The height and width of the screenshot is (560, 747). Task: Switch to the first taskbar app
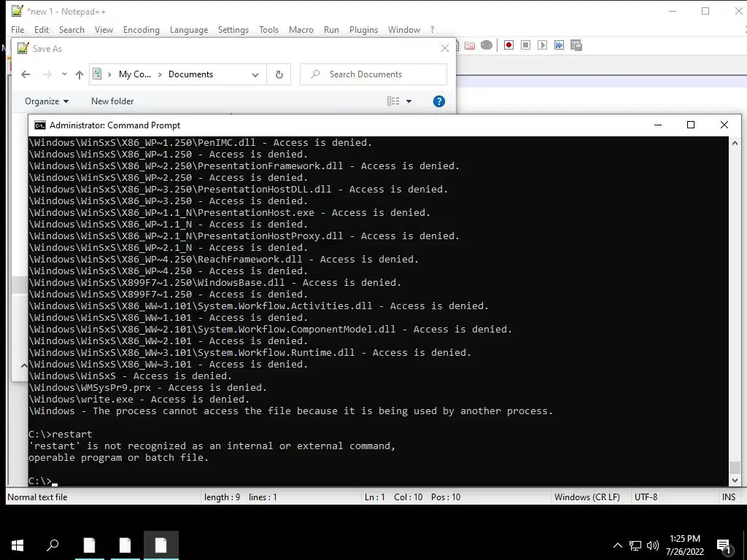pyautogui.click(x=89, y=545)
